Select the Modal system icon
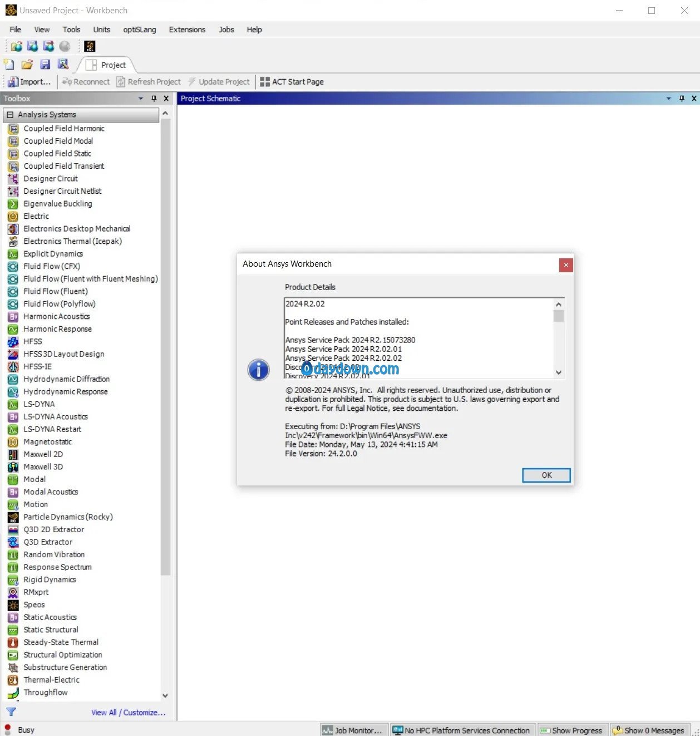This screenshot has width=700, height=736. [13, 479]
